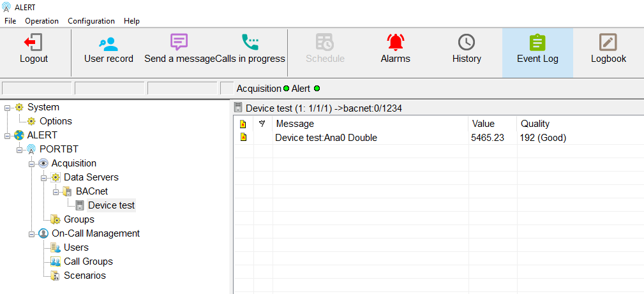
Task: Sort by the Value column header
Action: (x=483, y=124)
